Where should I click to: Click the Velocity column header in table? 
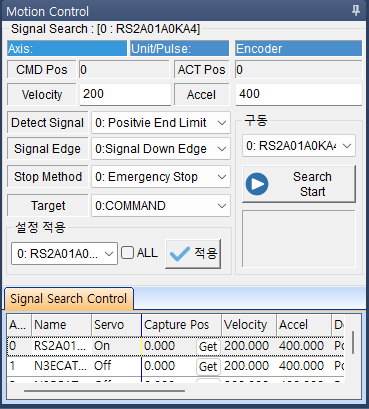(249, 325)
